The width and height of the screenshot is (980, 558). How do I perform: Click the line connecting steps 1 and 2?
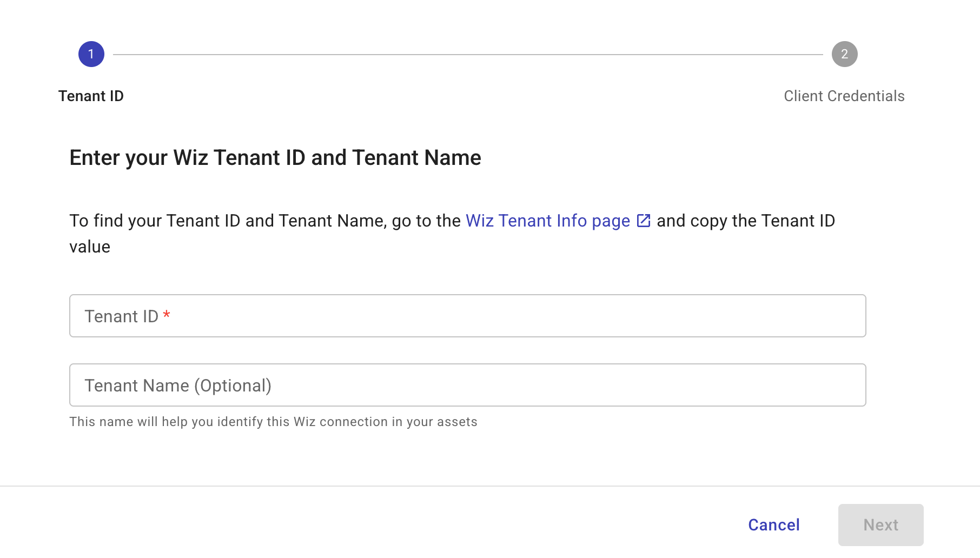pos(468,55)
